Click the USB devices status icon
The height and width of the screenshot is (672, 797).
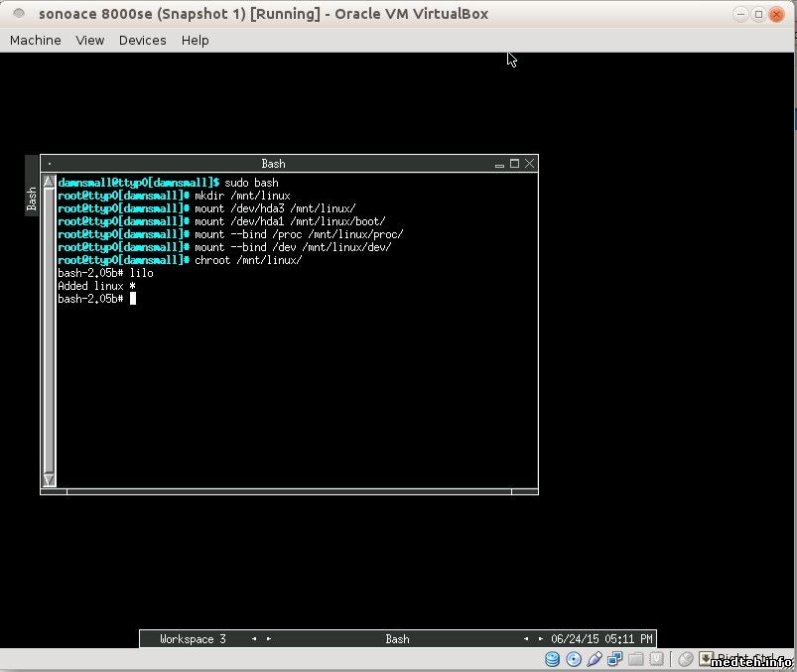[595, 659]
